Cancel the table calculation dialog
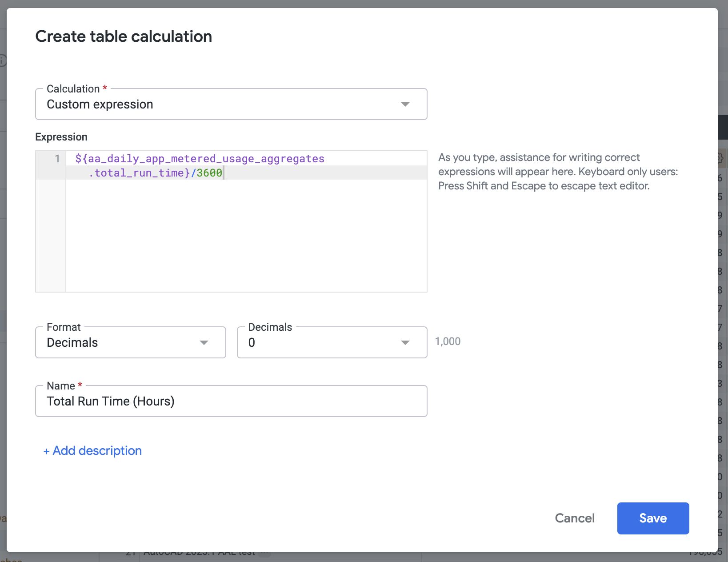728x562 pixels. pyautogui.click(x=574, y=518)
